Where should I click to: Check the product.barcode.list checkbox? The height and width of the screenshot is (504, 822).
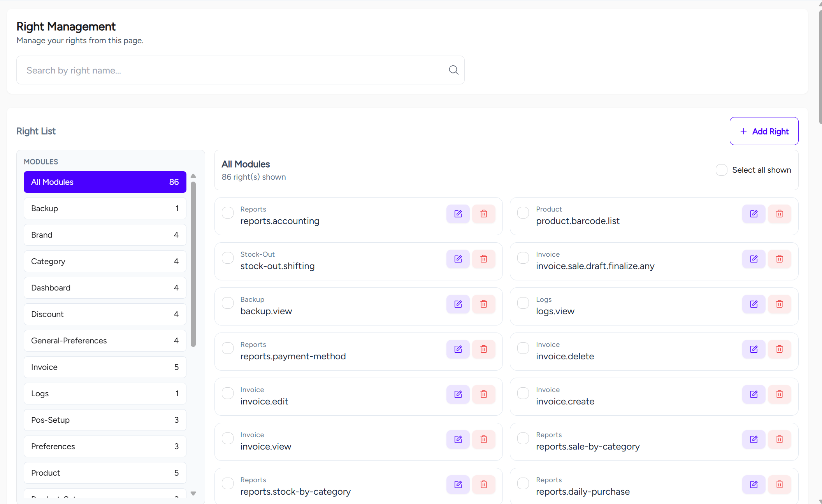[523, 213]
